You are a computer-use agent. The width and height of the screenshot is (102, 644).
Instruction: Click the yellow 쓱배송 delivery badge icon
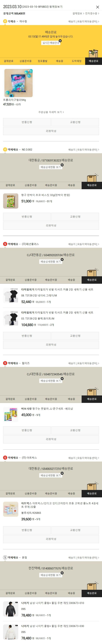5,22
